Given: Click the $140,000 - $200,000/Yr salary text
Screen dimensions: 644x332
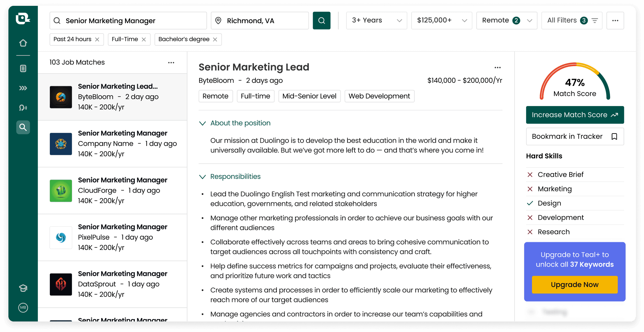Looking at the screenshot, I should [465, 80].
